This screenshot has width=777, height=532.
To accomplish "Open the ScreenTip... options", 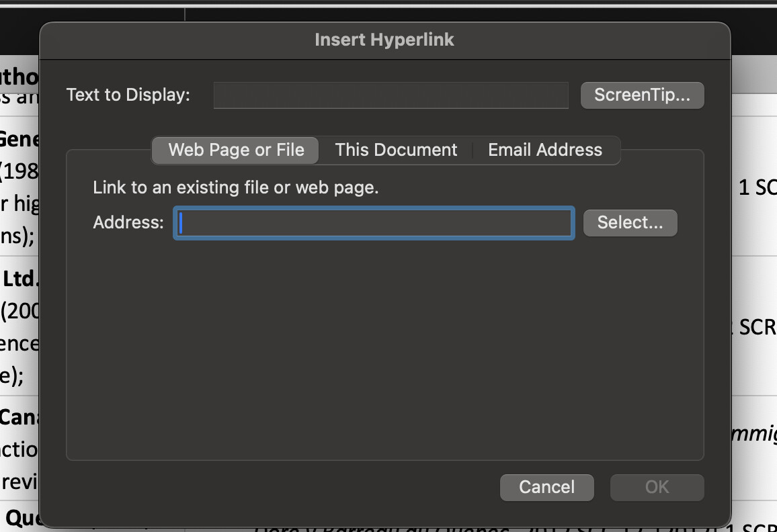I will (642, 95).
